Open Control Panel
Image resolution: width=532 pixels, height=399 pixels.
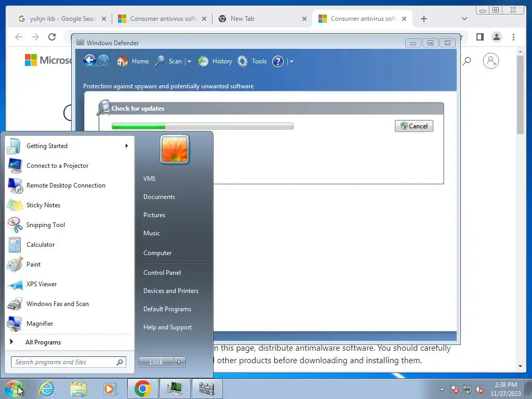click(x=162, y=272)
